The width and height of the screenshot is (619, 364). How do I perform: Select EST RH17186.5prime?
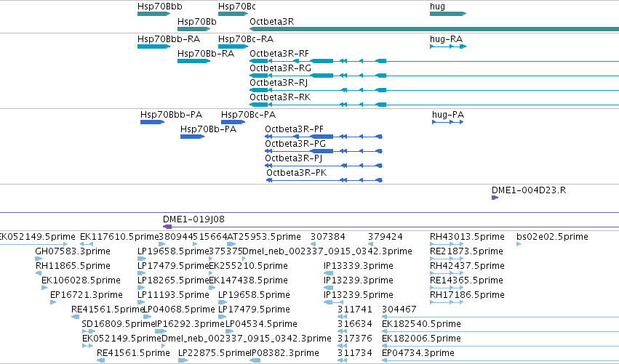(x=447, y=303)
